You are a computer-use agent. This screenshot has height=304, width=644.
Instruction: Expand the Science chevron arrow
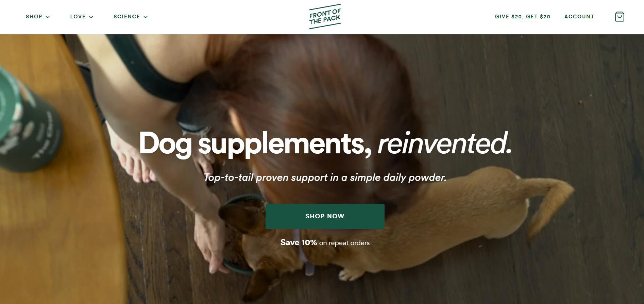coord(146,17)
